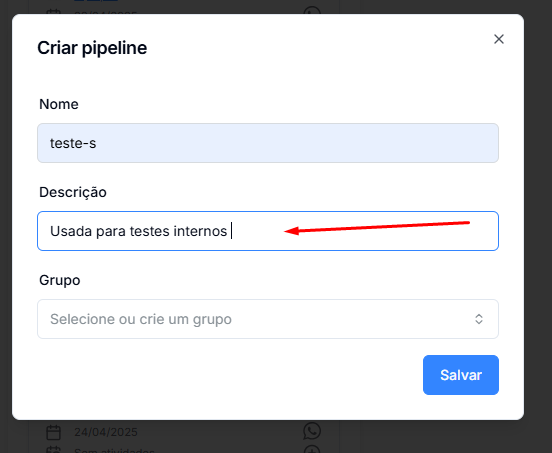Image resolution: width=552 pixels, height=453 pixels.
Task: Click the Descrição field label
Action: [73, 193]
